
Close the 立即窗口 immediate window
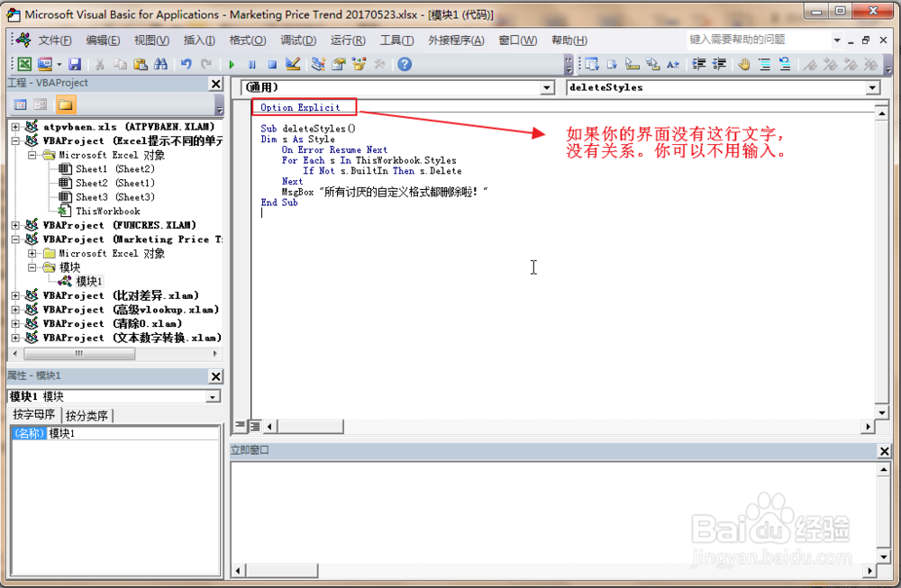pos(885,451)
